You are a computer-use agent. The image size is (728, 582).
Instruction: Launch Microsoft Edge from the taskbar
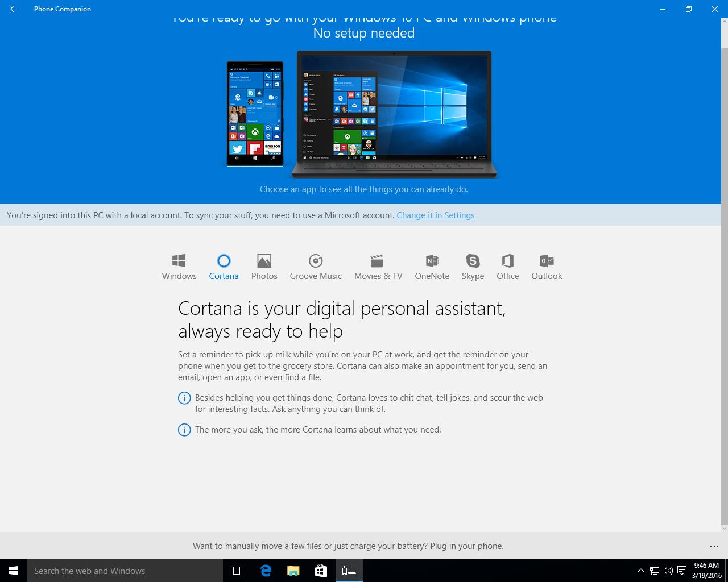[266, 571]
